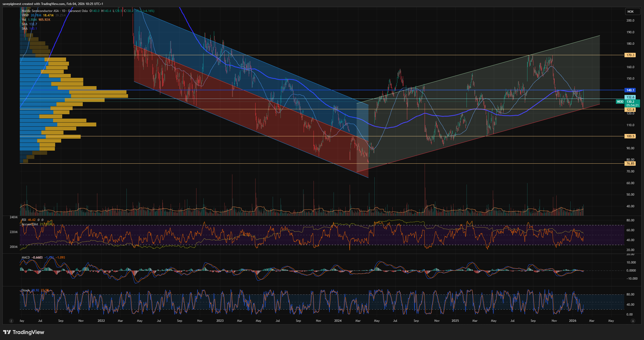This screenshot has width=644, height=340.
Task: Select the VRVP indicator legend
Action: coord(25,15)
